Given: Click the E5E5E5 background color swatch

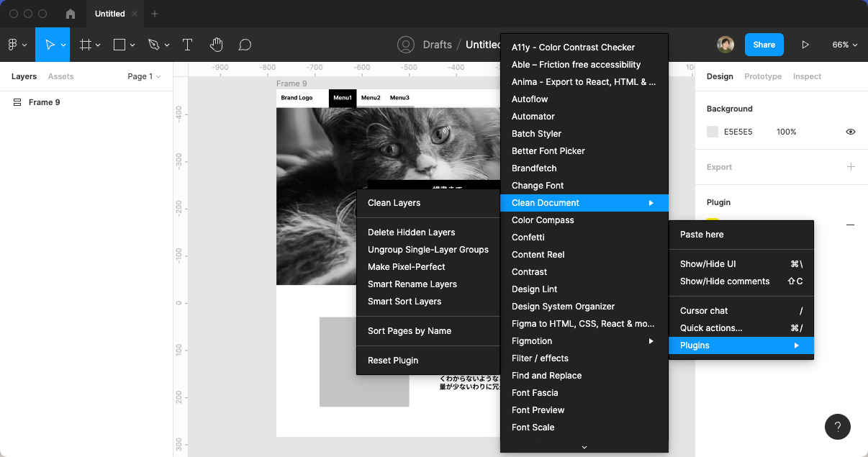Looking at the screenshot, I should pyautogui.click(x=713, y=132).
